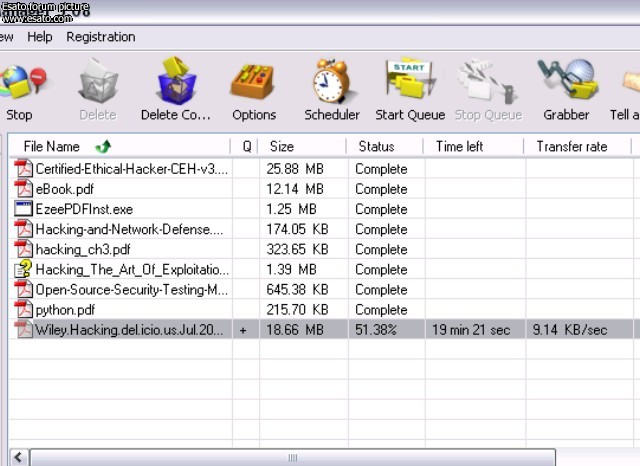Click the exe icon of EzeePDFInst.exe
This screenshot has height=466, width=640.
coord(23,209)
